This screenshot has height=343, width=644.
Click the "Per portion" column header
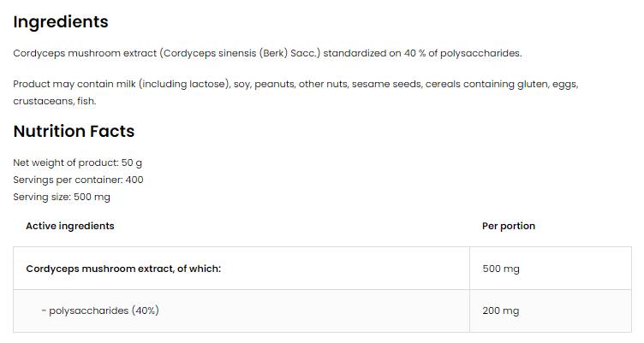(509, 226)
